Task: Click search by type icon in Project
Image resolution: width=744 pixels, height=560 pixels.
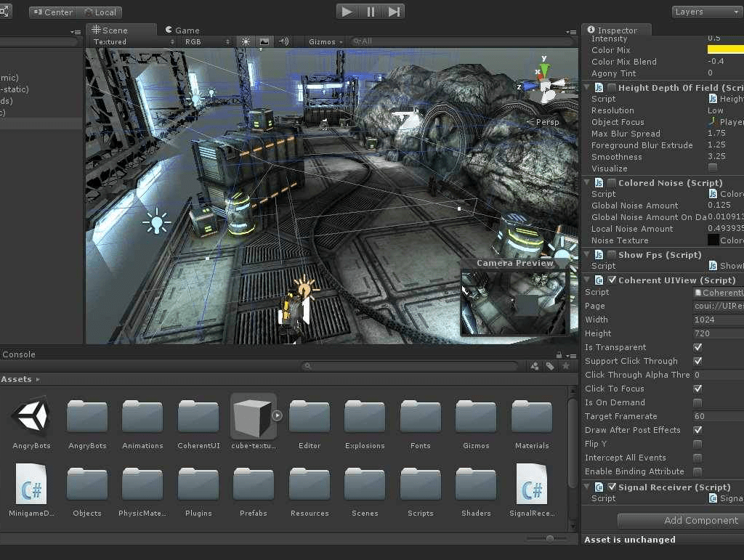Action: (x=535, y=367)
